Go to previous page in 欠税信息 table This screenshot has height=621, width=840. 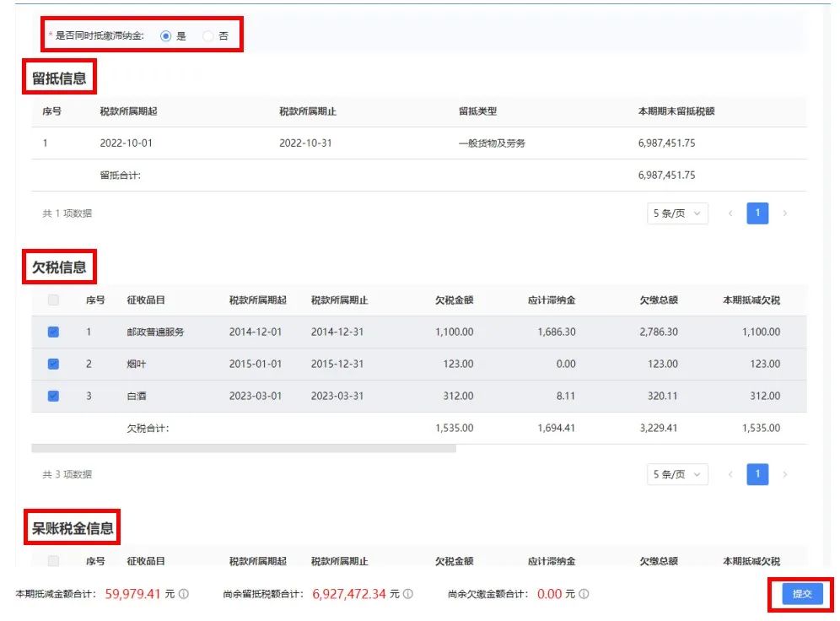point(730,474)
